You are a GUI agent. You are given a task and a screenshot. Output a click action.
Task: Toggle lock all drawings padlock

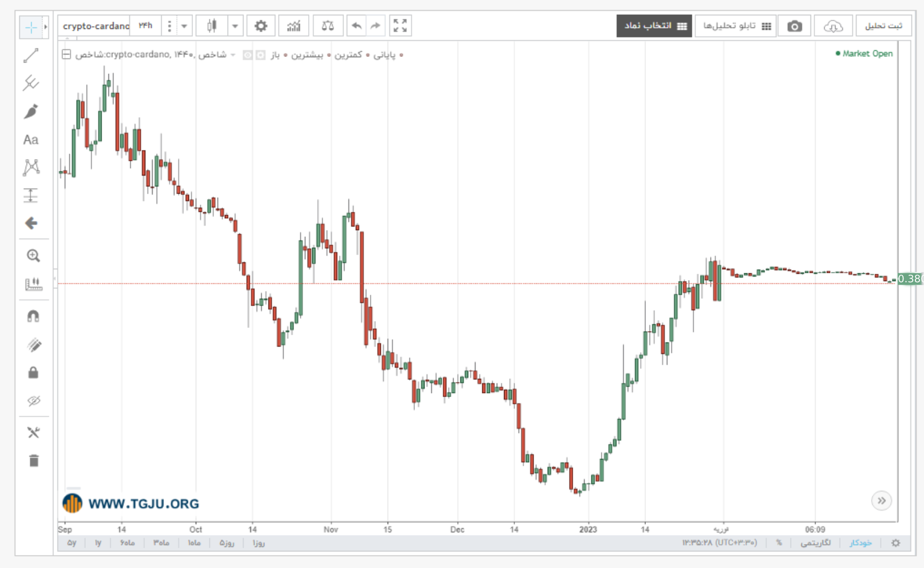pyautogui.click(x=33, y=373)
